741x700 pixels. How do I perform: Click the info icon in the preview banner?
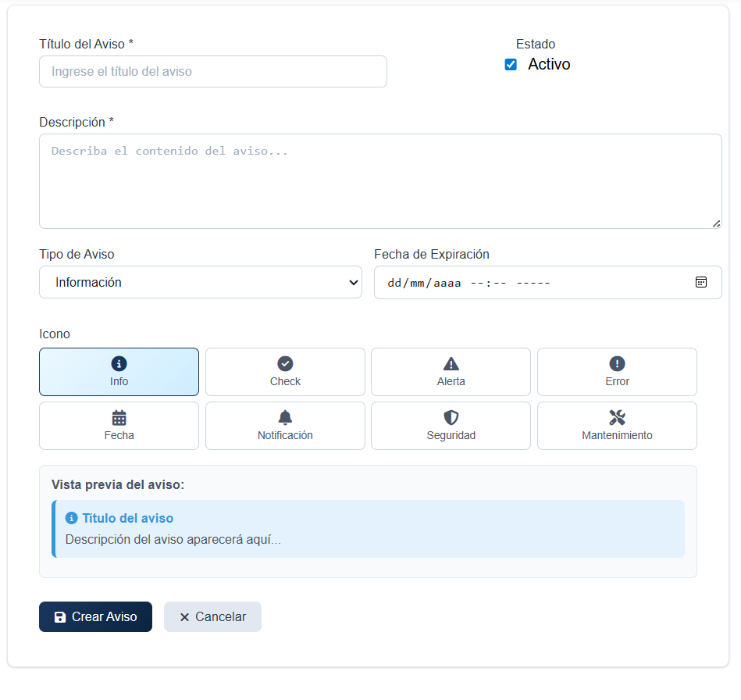pyautogui.click(x=71, y=518)
